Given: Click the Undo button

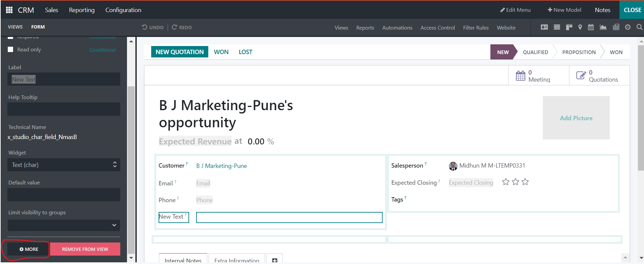Looking at the screenshot, I should pyautogui.click(x=153, y=27).
